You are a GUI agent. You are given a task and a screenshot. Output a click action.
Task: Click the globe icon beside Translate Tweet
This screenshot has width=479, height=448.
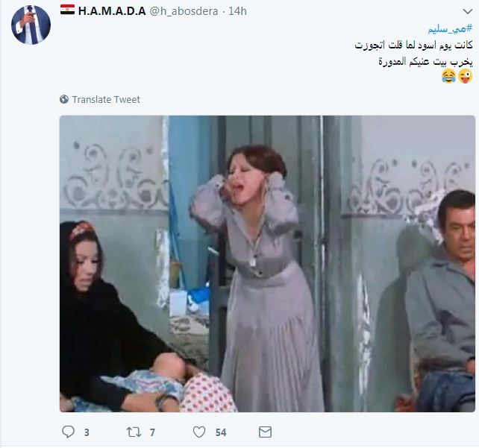point(64,99)
